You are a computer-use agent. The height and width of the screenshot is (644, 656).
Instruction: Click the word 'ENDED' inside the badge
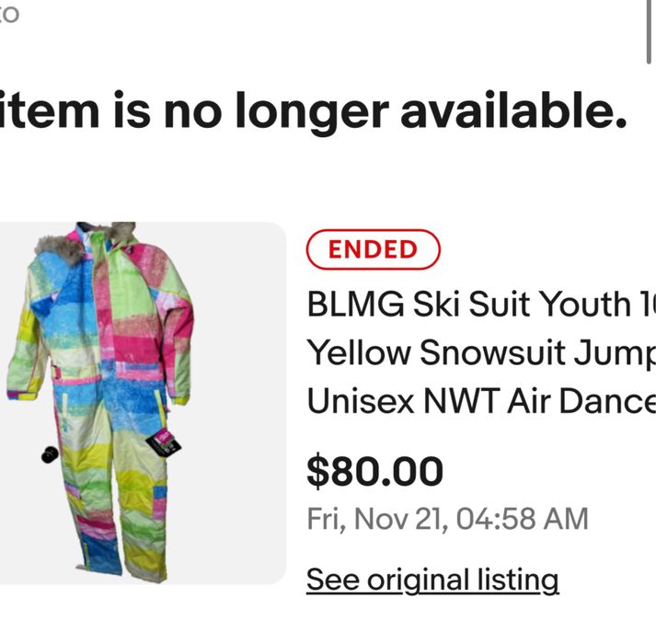pos(373,249)
